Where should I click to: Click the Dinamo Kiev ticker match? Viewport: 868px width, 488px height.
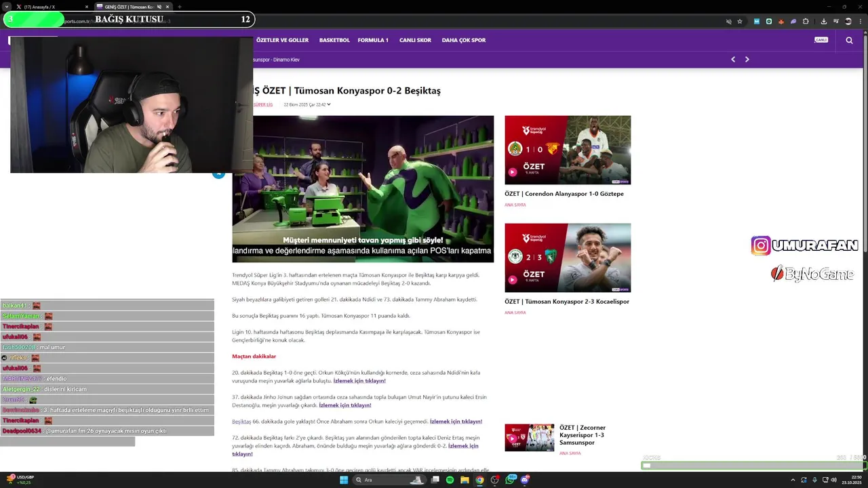[x=275, y=60]
